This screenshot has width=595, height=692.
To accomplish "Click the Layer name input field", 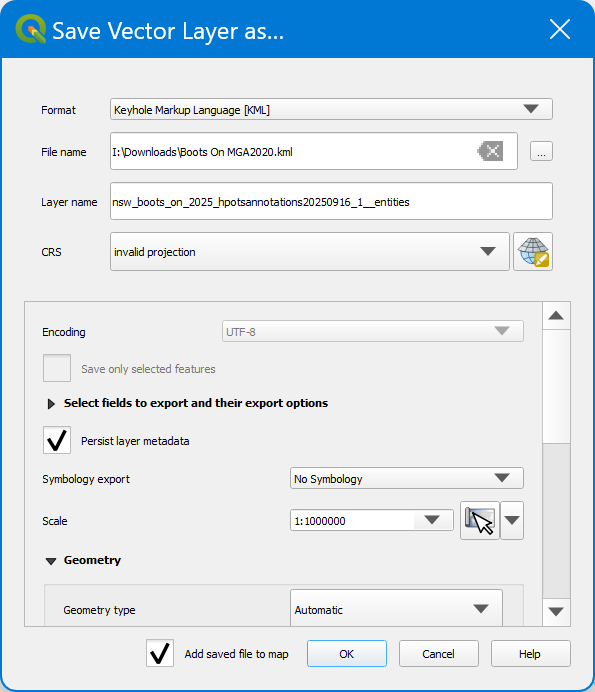I will click(331, 201).
